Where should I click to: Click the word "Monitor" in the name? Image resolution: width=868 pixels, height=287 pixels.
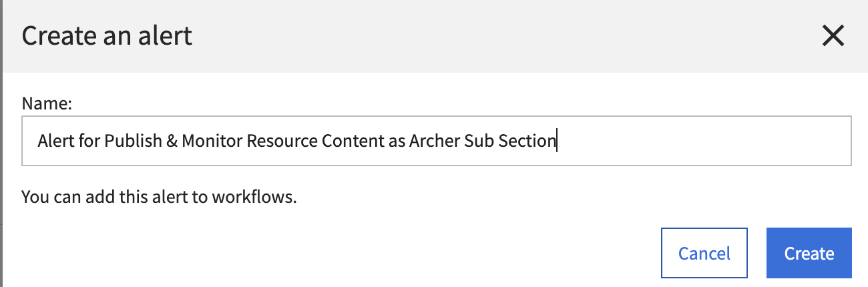(212, 141)
